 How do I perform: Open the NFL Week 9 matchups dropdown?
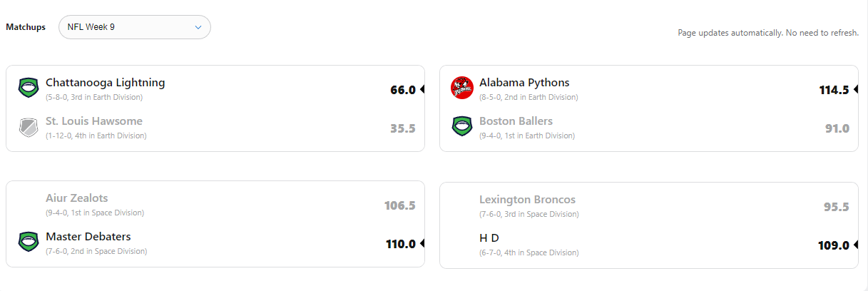click(134, 27)
